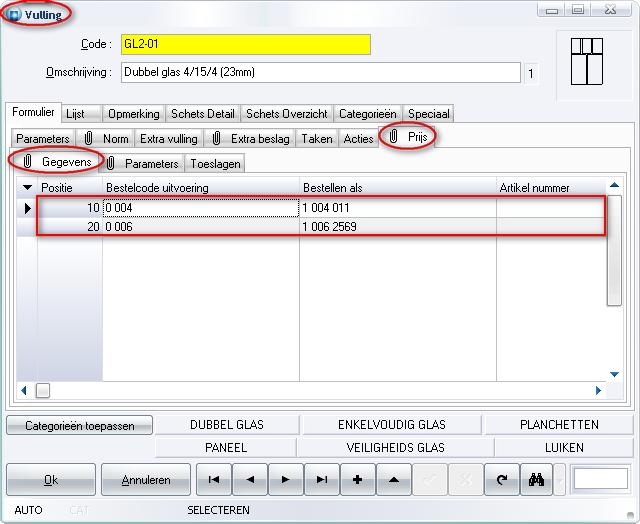Switch to the Toeslagen sub-tab
The width and height of the screenshot is (640, 524).
point(215,164)
